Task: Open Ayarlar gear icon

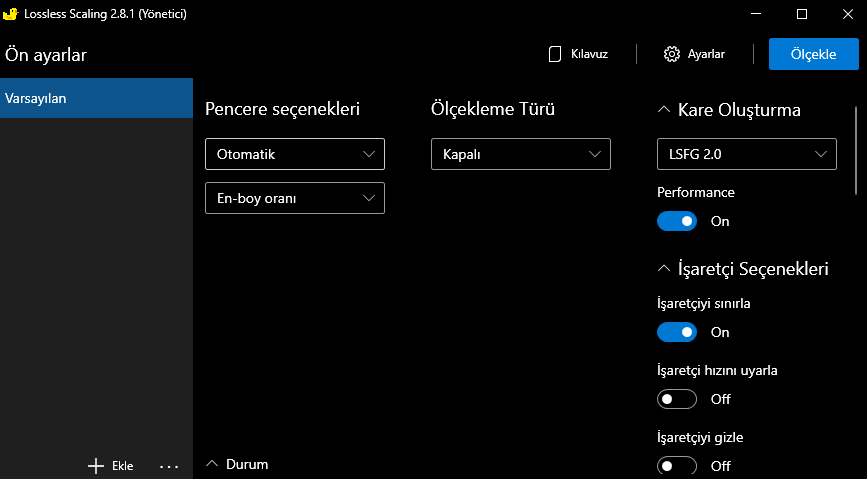Action: tap(672, 54)
